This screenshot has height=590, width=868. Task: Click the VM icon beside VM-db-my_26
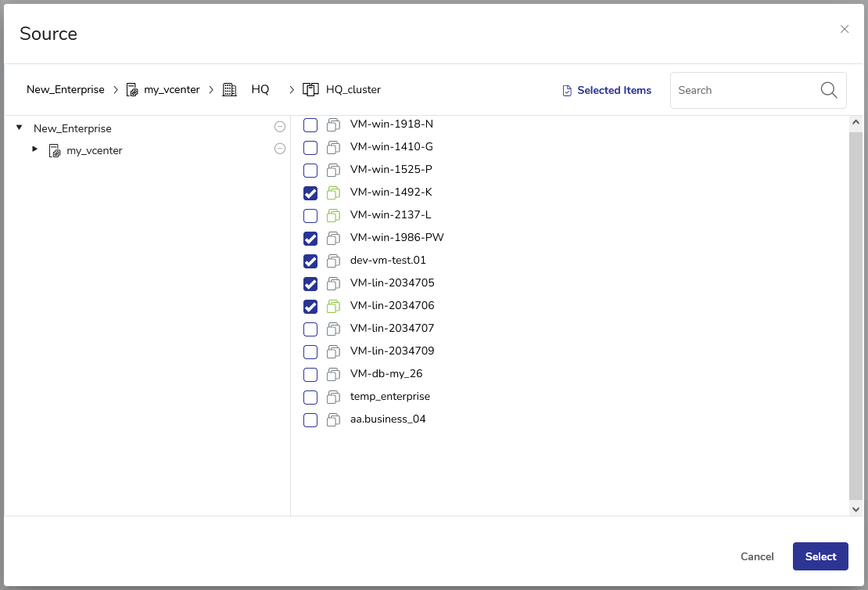click(334, 374)
